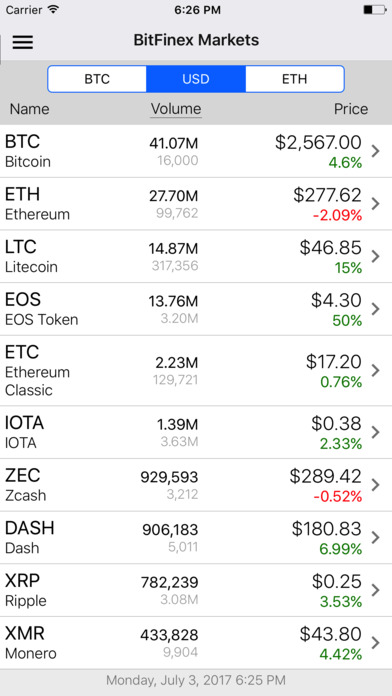Tap the chevron on EOS Token row
392x696 pixels.
pyautogui.click(x=376, y=309)
